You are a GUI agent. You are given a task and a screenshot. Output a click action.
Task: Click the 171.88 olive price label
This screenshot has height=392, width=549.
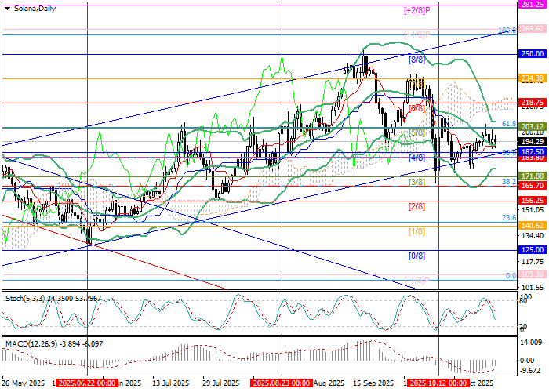(x=533, y=176)
